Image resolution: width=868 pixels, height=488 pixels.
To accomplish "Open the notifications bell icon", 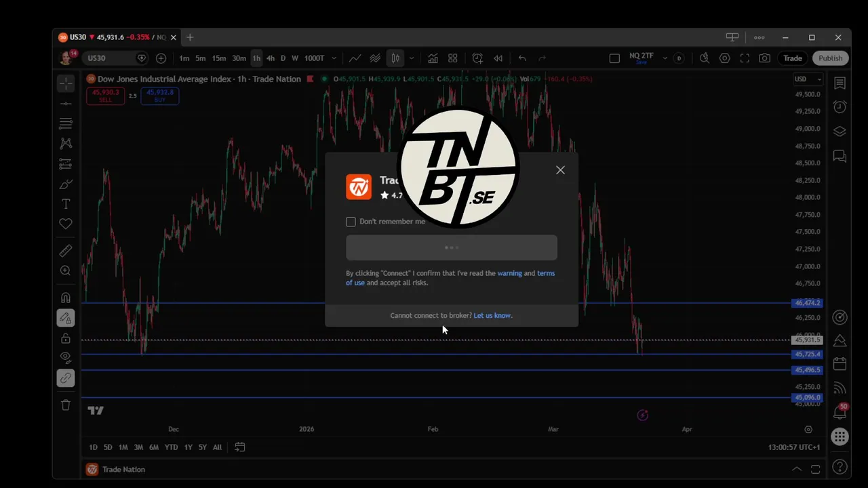I will [x=840, y=412].
